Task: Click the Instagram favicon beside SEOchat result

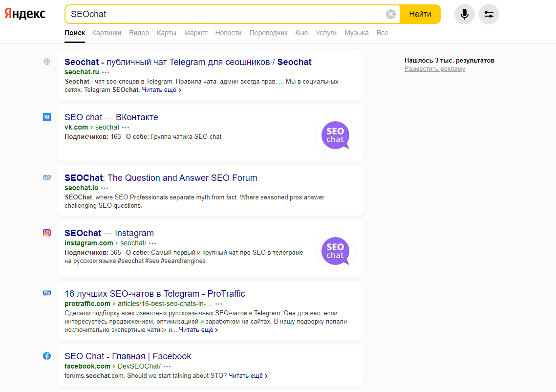Action: [47, 233]
